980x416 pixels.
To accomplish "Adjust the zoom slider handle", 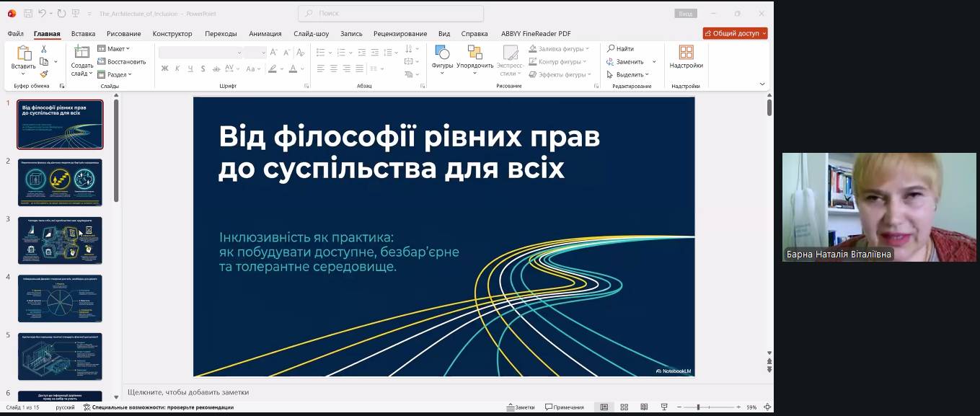I will (x=698, y=407).
